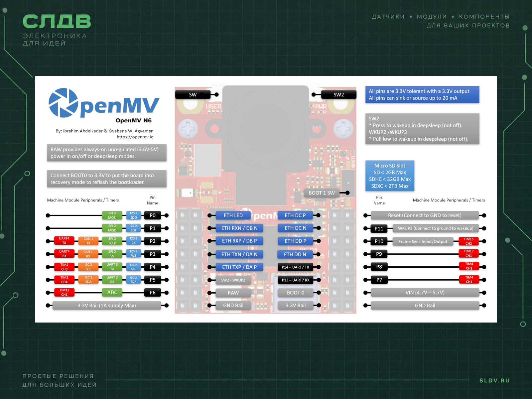Image resolution: width=532 pixels, height=399 pixels.
Task: Click the SW2 wakeup description box
Action: pos(422,129)
